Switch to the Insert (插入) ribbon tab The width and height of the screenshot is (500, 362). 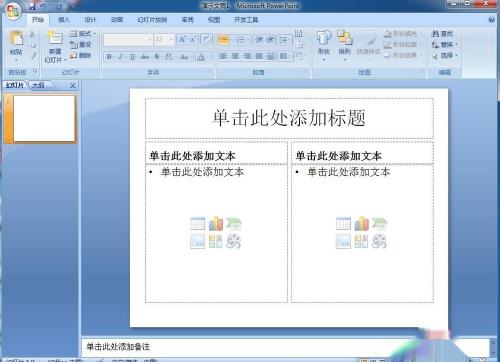pyautogui.click(x=64, y=20)
